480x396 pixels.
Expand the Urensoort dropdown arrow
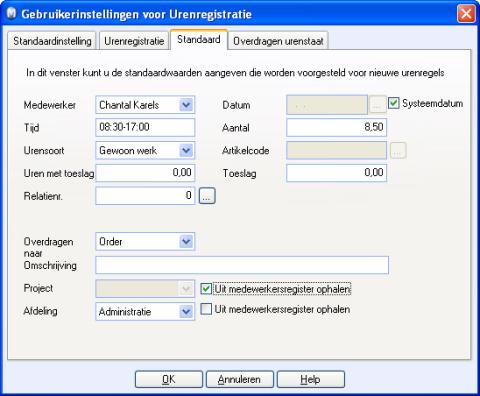[186, 150]
